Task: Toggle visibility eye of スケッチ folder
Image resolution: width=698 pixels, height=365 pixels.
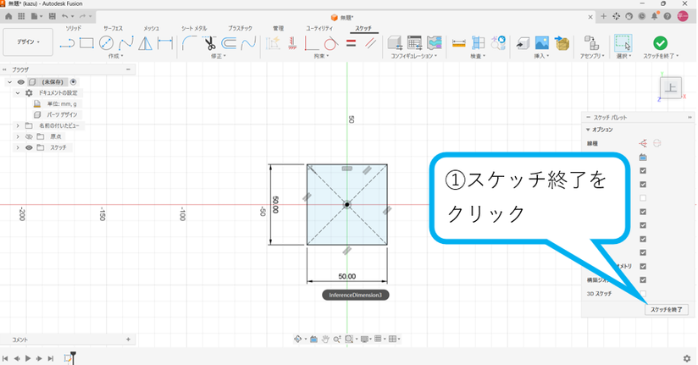Action: 29,148
